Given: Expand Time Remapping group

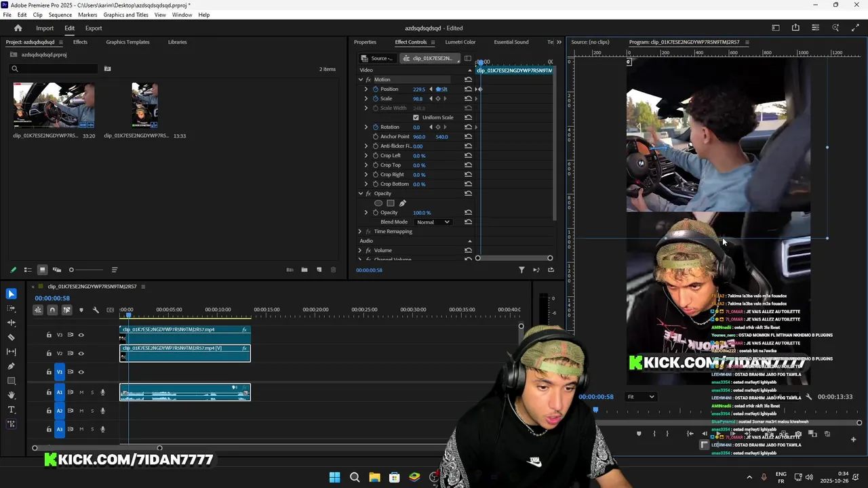Looking at the screenshot, I should [360, 231].
